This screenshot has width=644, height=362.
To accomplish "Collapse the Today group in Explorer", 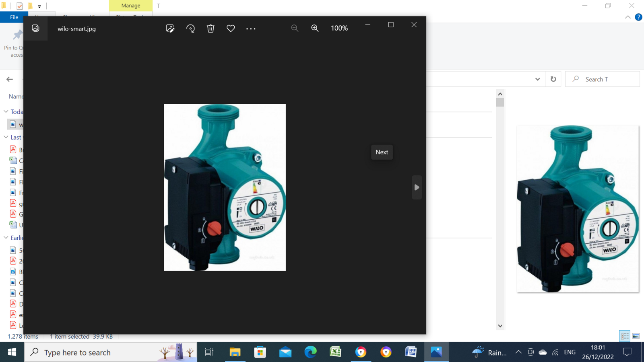I will (x=6, y=111).
